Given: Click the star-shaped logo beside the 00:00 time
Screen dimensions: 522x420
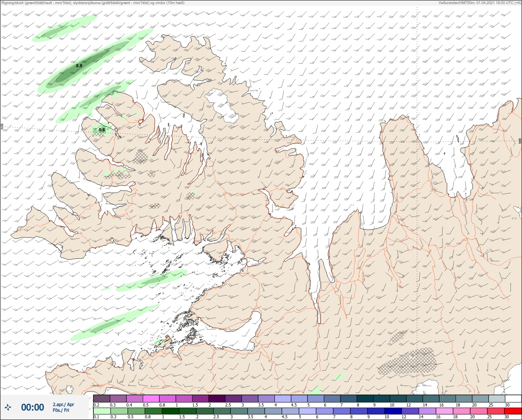Looking at the screenshot, I should coord(8,407).
